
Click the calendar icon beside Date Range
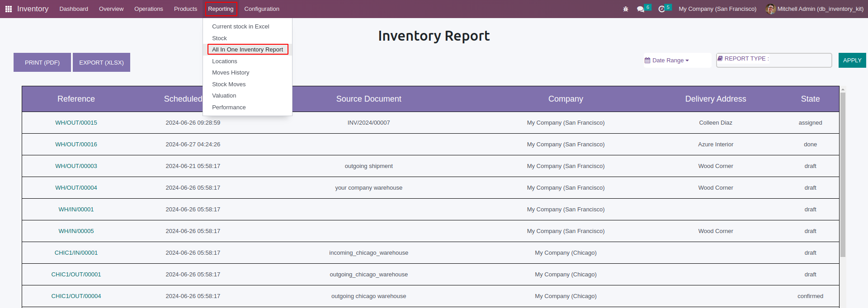point(647,61)
